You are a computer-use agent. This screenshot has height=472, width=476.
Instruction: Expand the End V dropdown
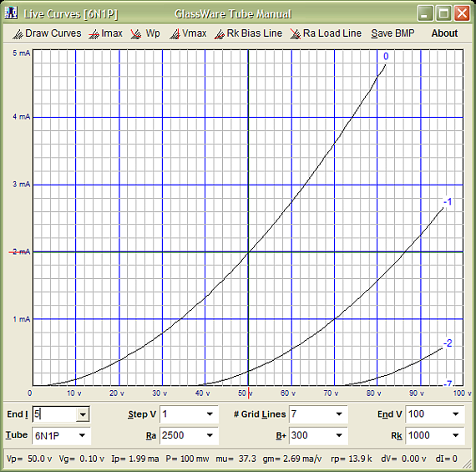pos(456,414)
